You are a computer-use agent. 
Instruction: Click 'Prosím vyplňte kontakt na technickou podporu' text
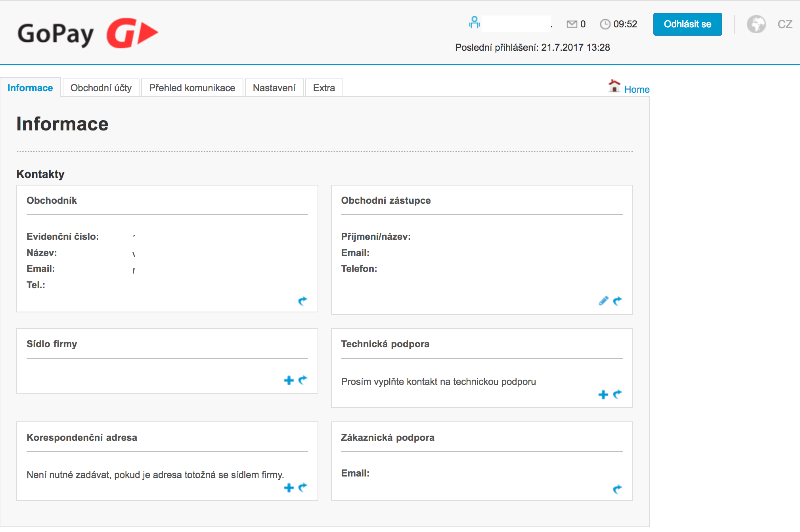coord(438,382)
